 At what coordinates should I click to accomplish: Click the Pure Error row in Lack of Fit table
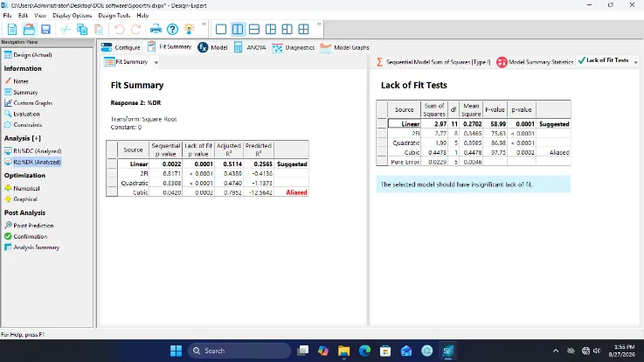(473, 162)
